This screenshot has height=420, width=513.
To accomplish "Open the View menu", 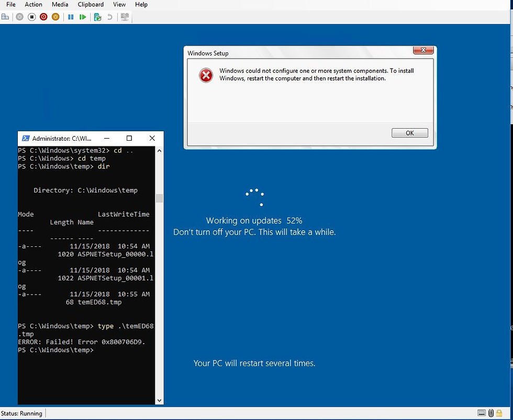I will click(x=119, y=5).
